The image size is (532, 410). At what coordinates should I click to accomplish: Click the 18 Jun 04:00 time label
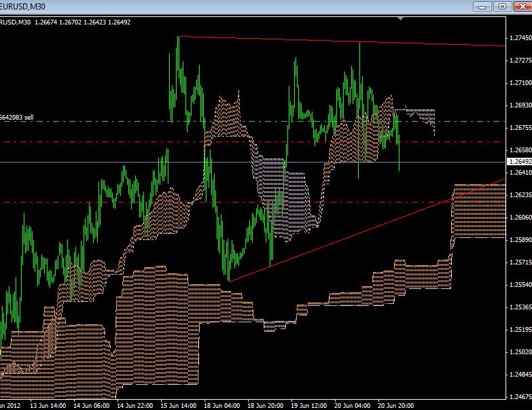tap(222, 406)
